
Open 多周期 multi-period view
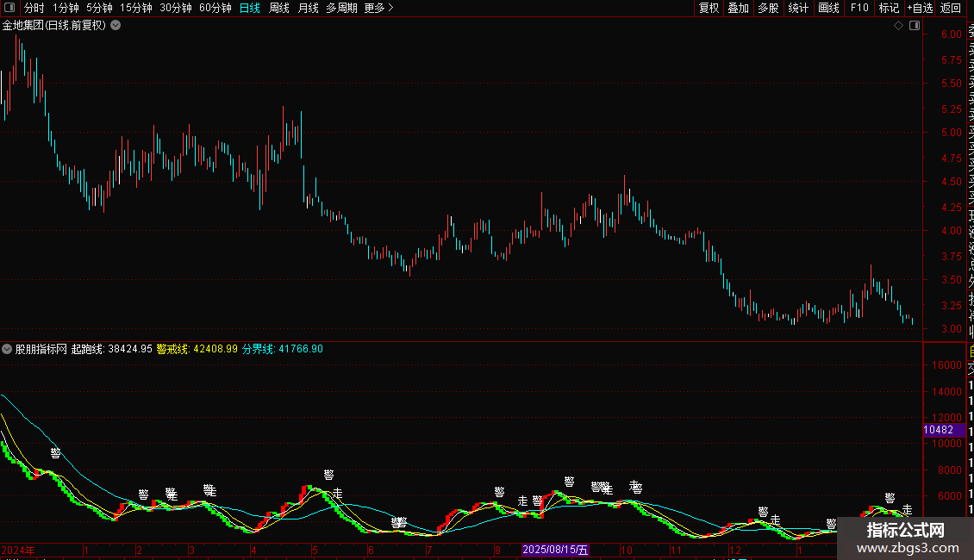click(341, 8)
